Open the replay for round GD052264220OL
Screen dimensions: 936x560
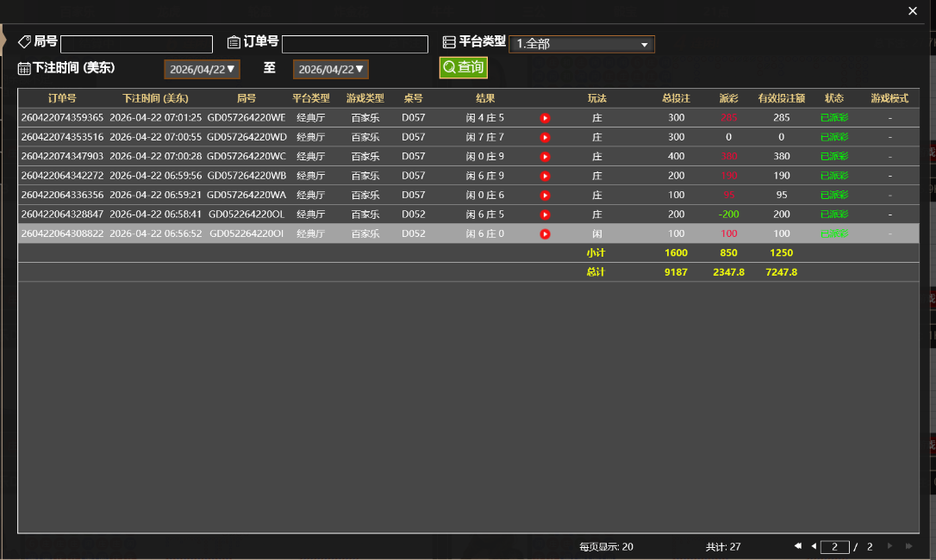pyautogui.click(x=545, y=214)
